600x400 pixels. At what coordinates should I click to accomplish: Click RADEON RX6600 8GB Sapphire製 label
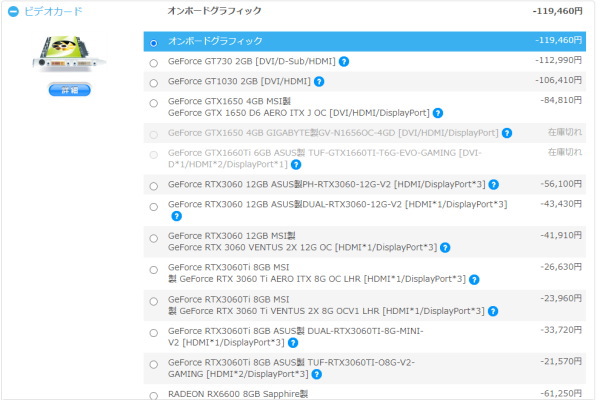pyautogui.click(x=238, y=394)
